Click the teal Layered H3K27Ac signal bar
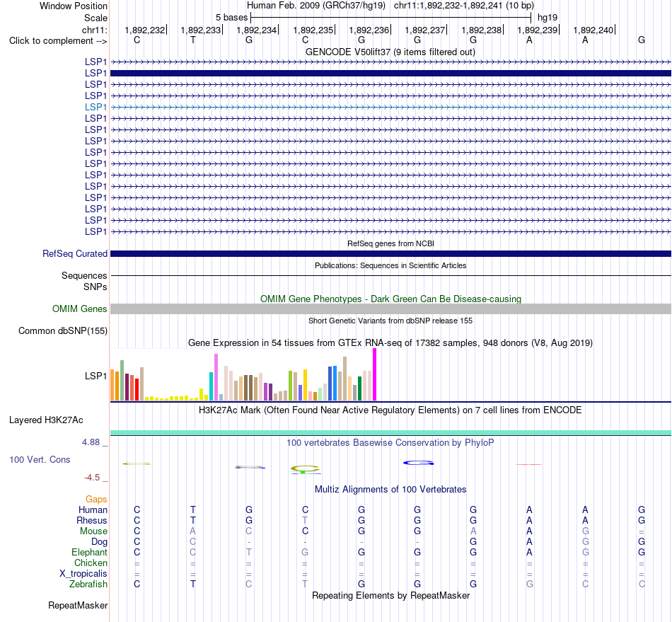Image resolution: width=672 pixels, height=622 pixels. pos(390,432)
